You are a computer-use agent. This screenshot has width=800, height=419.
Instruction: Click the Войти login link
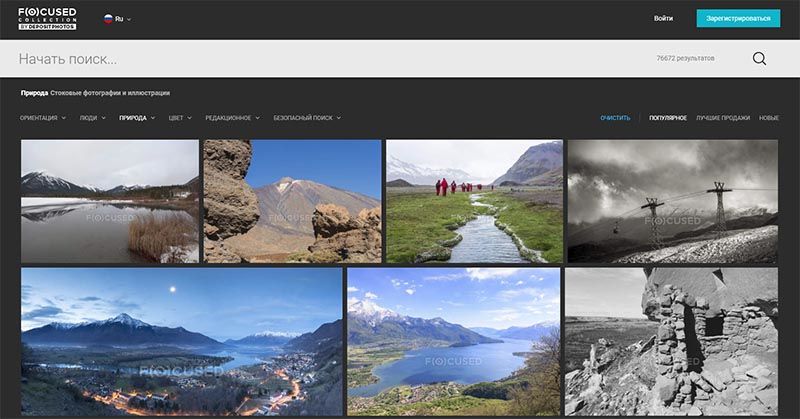pyautogui.click(x=663, y=18)
